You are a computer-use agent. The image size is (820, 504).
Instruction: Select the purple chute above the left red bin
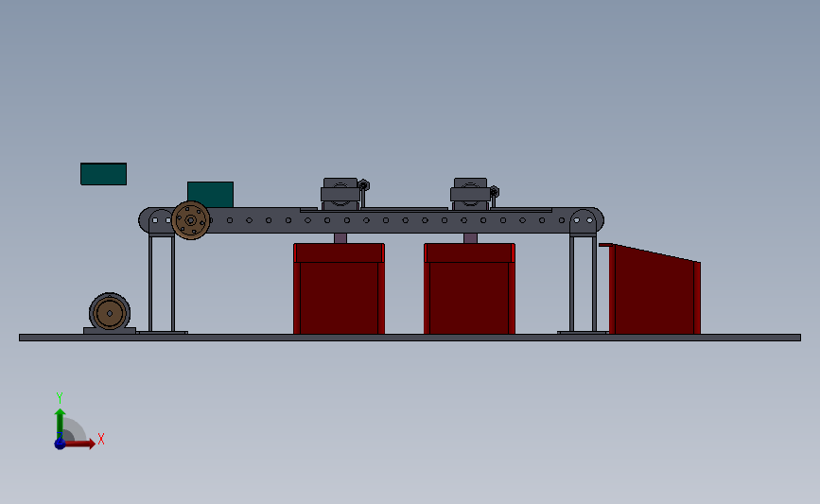[340, 238]
